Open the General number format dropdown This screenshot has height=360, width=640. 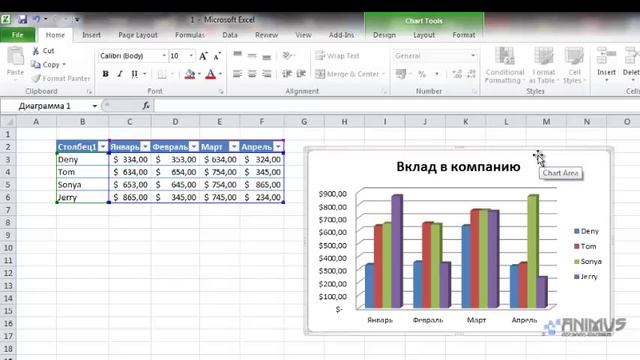click(473, 56)
